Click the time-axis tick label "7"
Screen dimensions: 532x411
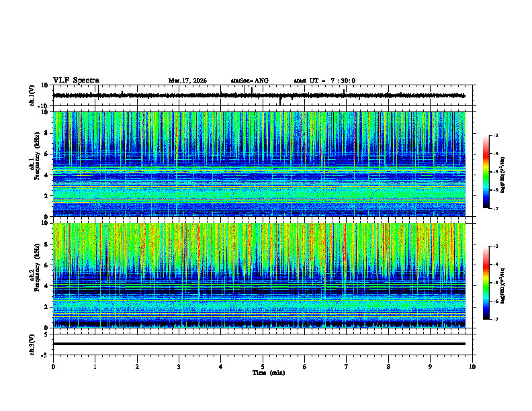click(x=347, y=367)
